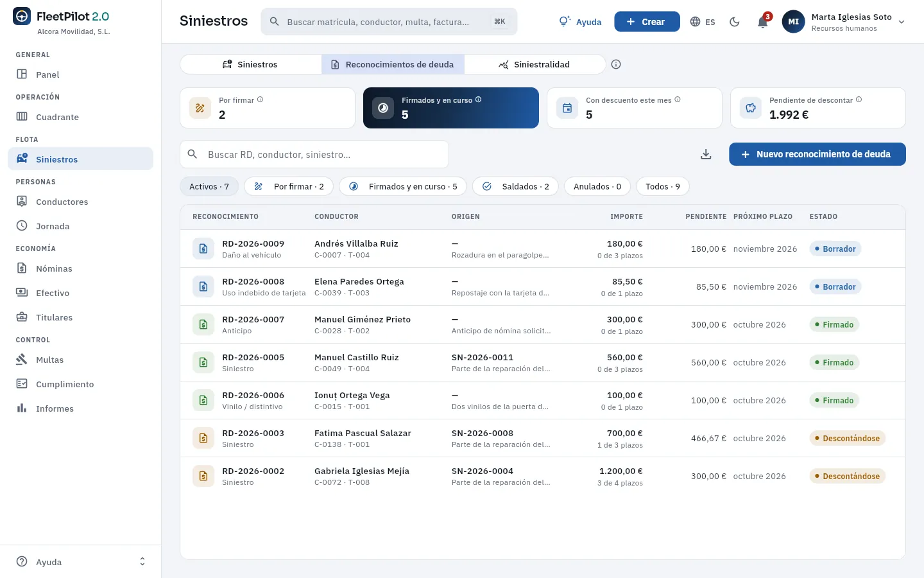This screenshot has width=924, height=578.
Task: Focus the Buscar RD, conductor, siniestro field
Action: coord(314,154)
